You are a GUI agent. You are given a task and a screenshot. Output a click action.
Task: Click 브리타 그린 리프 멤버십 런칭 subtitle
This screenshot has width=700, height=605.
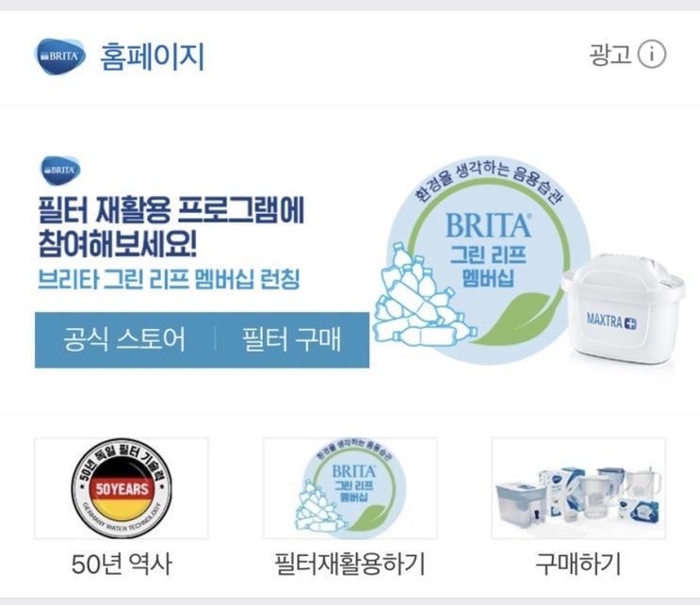click(169, 280)
